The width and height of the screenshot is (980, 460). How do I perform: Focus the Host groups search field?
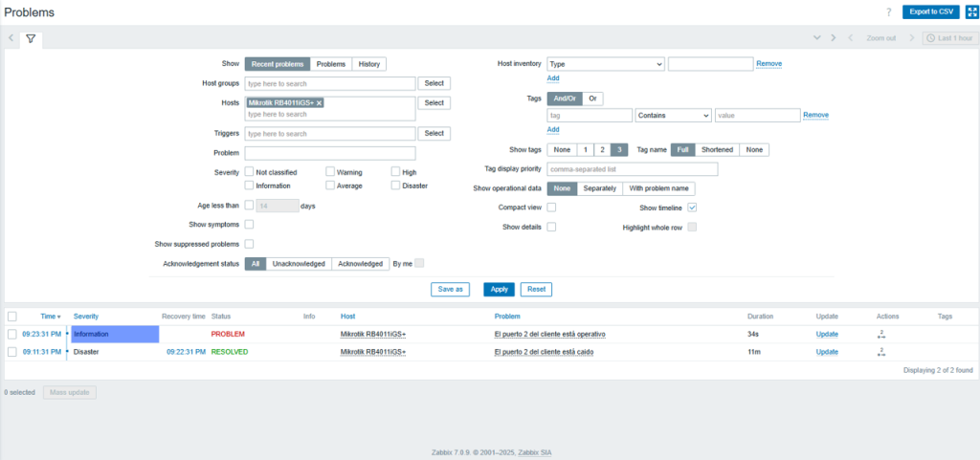pos(330,83)
